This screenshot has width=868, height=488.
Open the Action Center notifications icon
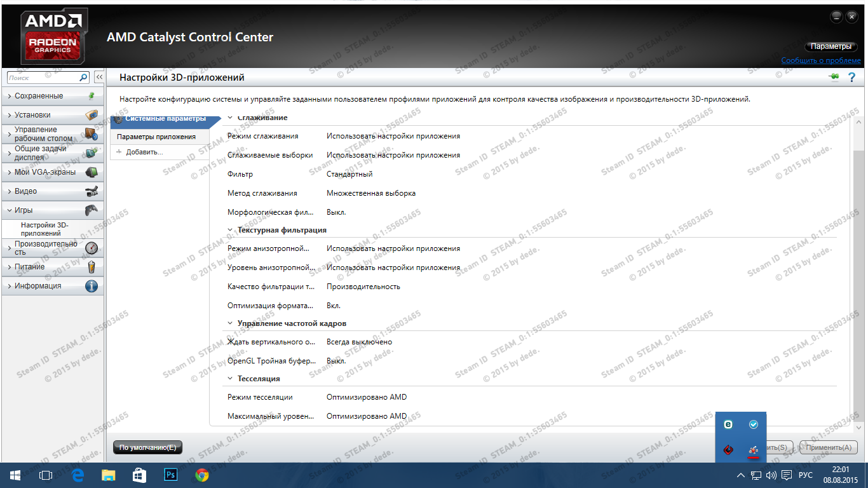tap(787, 475)
